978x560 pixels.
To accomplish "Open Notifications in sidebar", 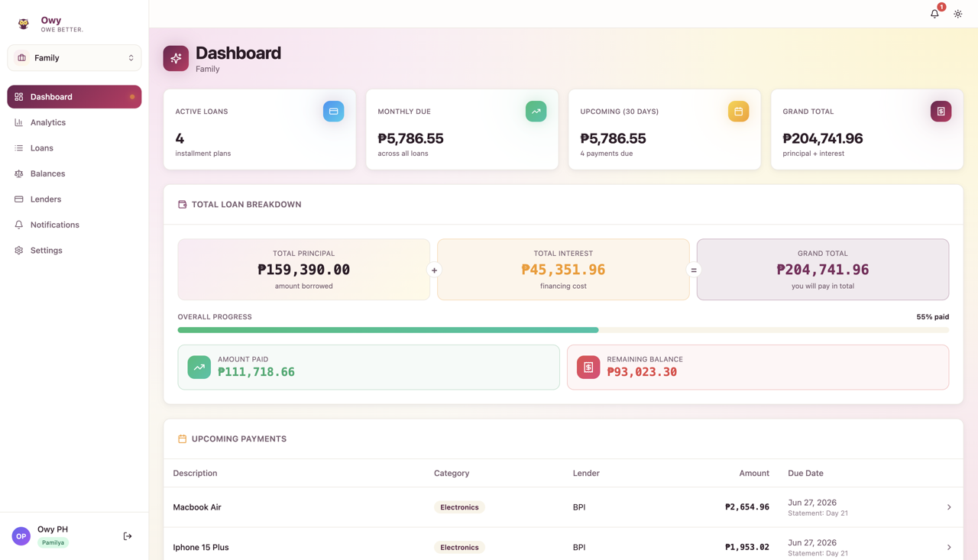I will tap(74, 225).
